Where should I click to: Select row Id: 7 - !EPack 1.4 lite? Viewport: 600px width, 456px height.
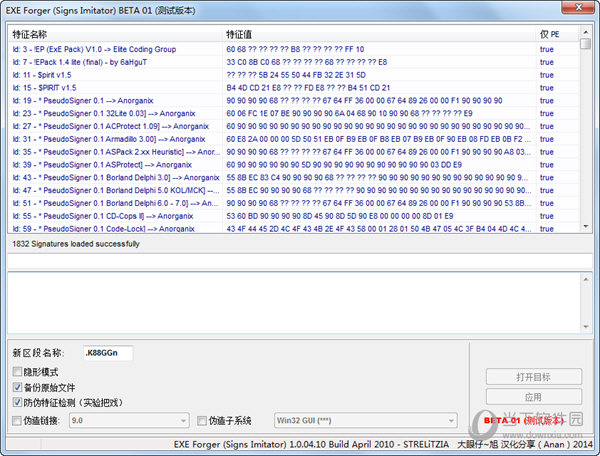click(x=293, y=62)
